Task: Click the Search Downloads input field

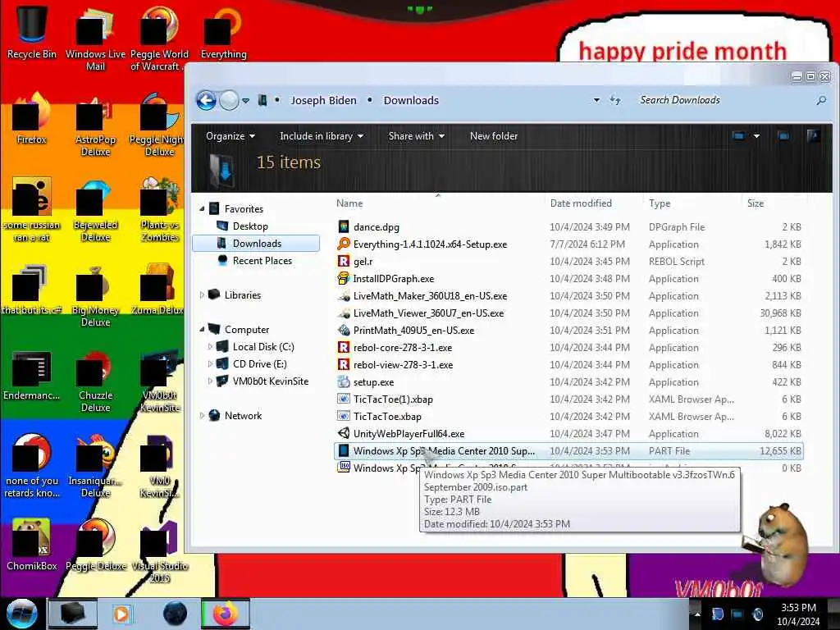Action: (x=724, y=100)
